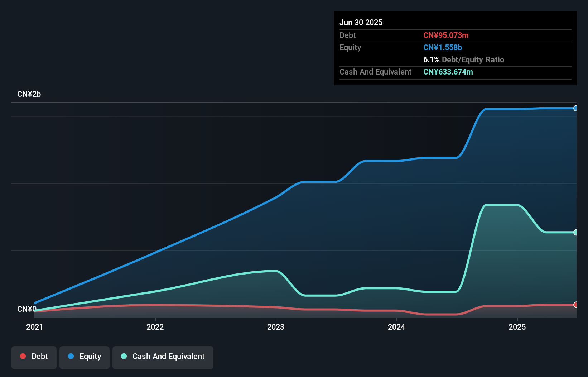The image size is (588, 377).
Task: Click the Cash And Equivalent tooltip row label
Action: [375, 72]
